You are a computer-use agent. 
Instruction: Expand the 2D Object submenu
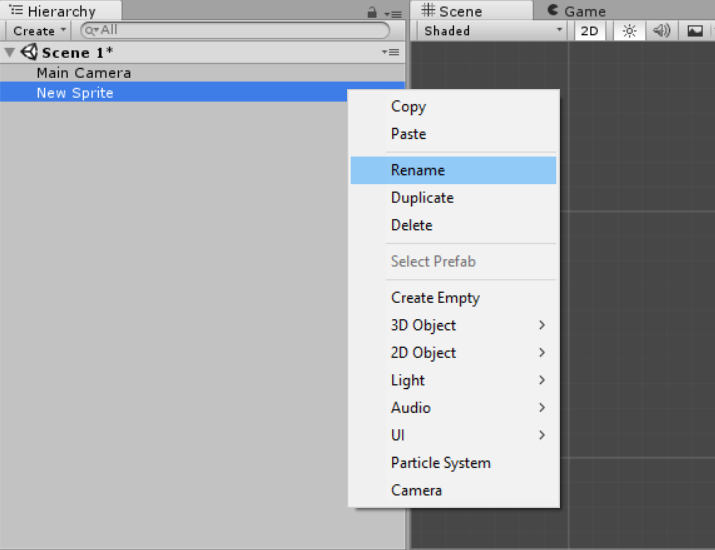(x=453, y=353)
